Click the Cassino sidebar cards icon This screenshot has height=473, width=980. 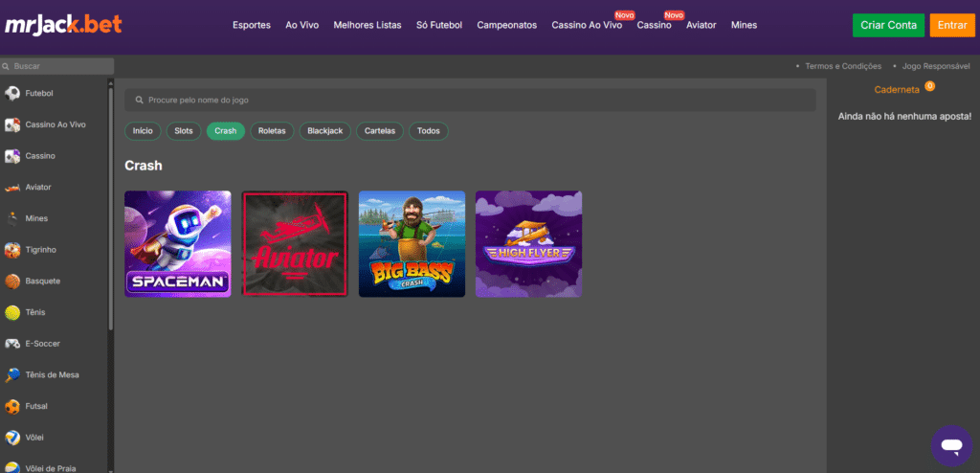click(11, 156)
